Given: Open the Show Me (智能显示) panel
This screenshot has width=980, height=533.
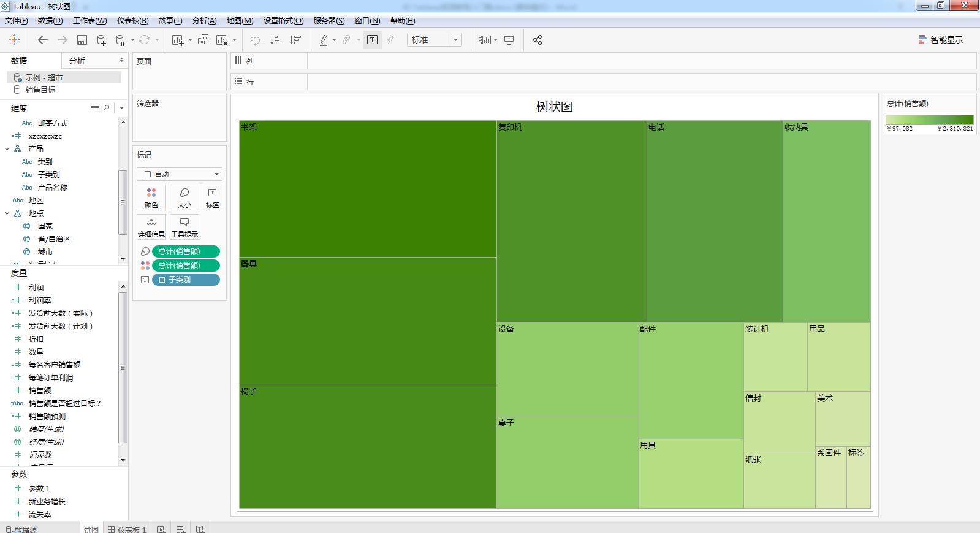Looking at the screenshot, I should [x=940, y=40].
